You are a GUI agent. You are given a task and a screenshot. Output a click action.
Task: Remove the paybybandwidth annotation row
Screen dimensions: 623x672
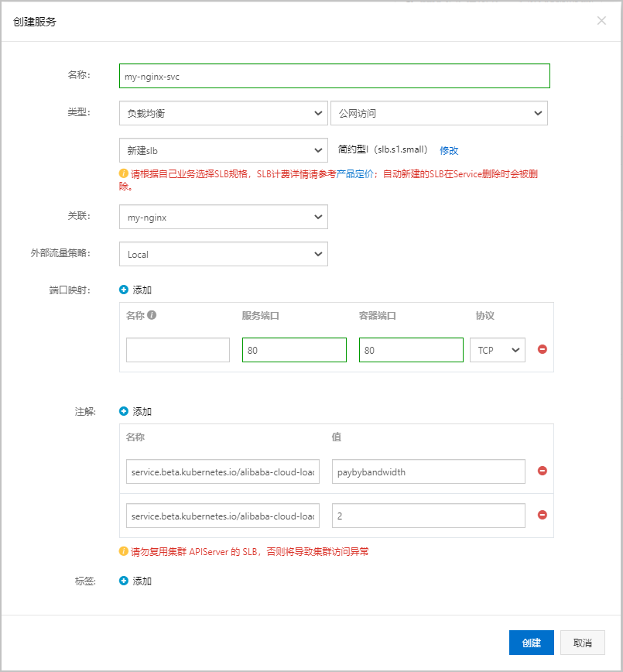(x=543, y=471)
